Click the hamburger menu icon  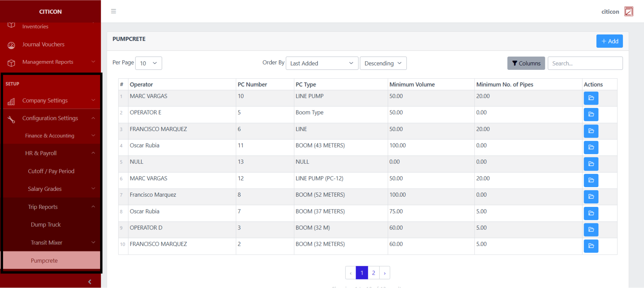(113, 11)
